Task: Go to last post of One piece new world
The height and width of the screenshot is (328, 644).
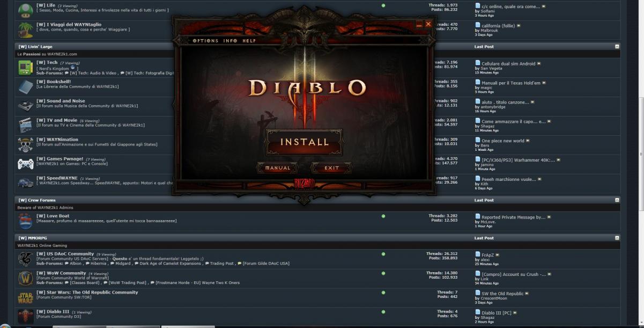Action: coord(527,141)
